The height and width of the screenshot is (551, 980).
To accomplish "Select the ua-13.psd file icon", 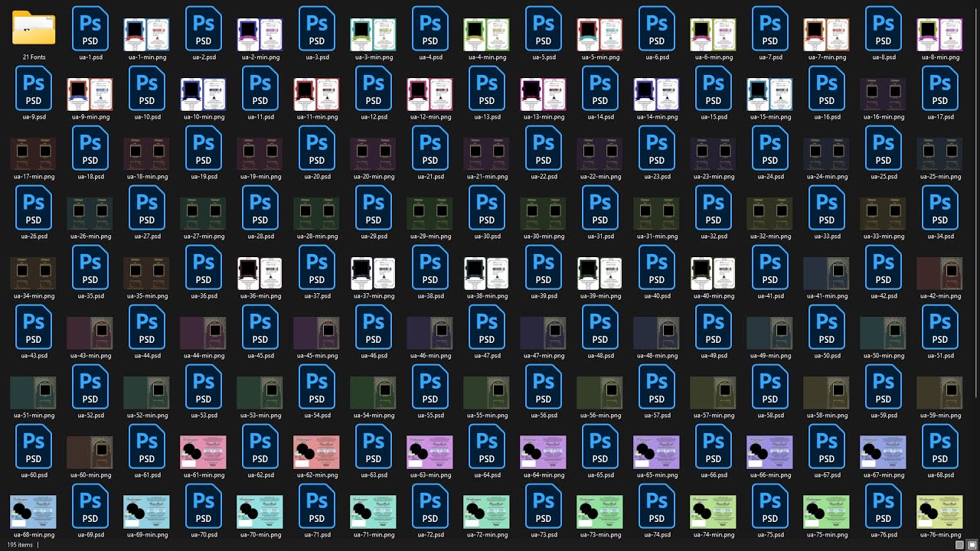I will pyautogui.click(x=487, y=89).
